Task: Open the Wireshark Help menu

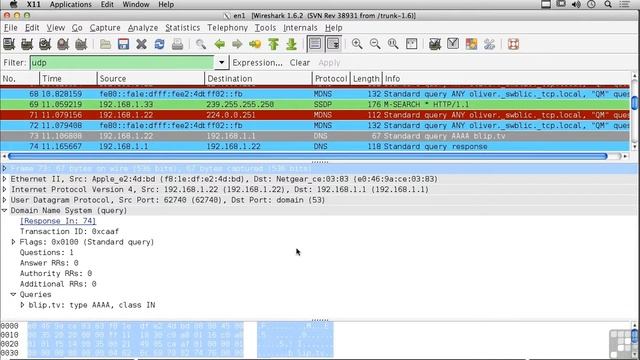Action: (333, 28)
